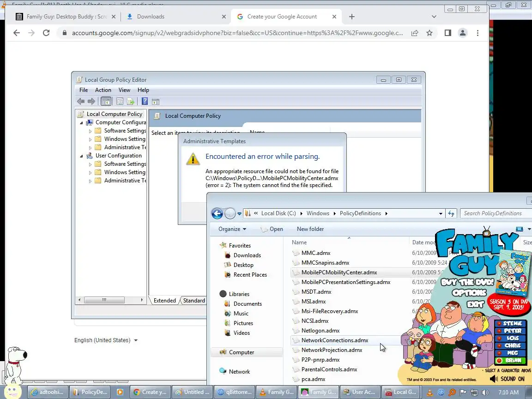The width and height of the screenshot is (532, 399).
Task: Click the Search PolicyDefinitions field
Action: (x=496, y=213)
